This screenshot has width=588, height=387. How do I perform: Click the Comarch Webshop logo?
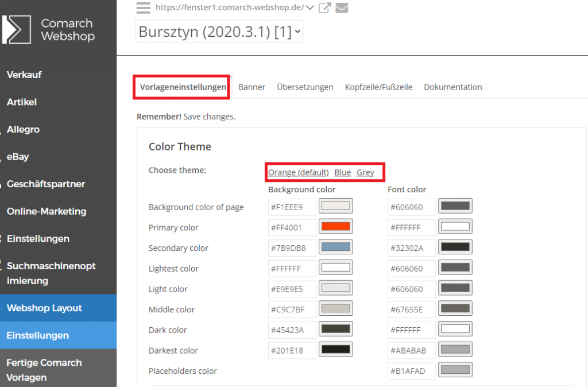point(48,29)
